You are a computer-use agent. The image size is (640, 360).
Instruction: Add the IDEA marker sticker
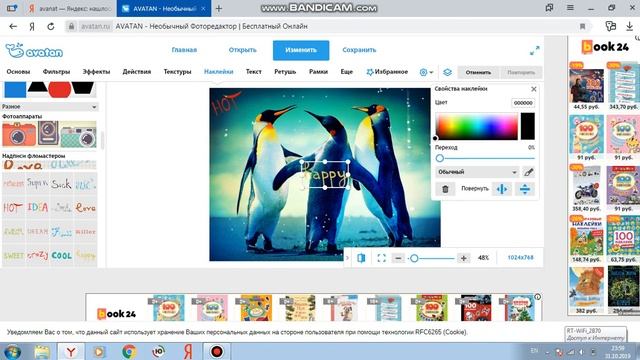pyautogui.click(x=38, y=208)
